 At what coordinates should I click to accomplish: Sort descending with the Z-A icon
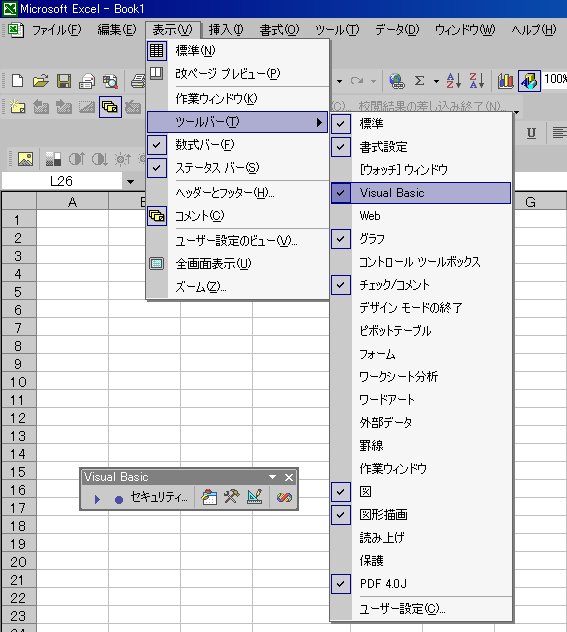[x=476, y=81]
